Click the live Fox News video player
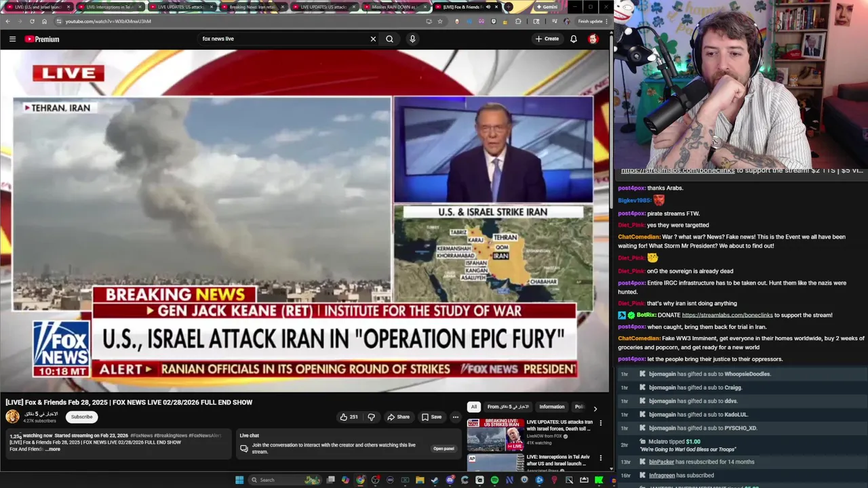This screenshot has width=868, height=488. [304, 221]
